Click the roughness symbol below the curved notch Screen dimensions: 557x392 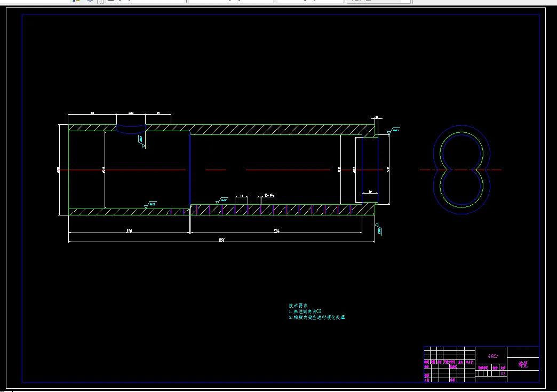(x=142, y=141)
